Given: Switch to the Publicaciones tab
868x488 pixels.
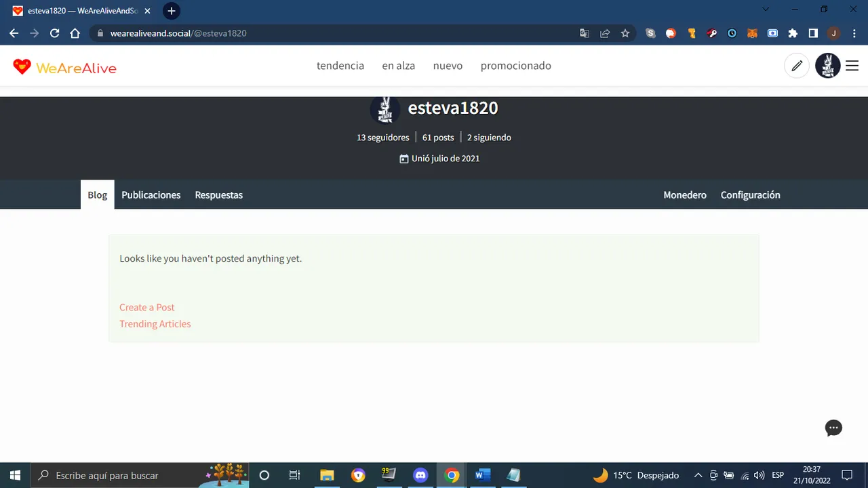Looking at the screenshot, I should tap(151, 195).
